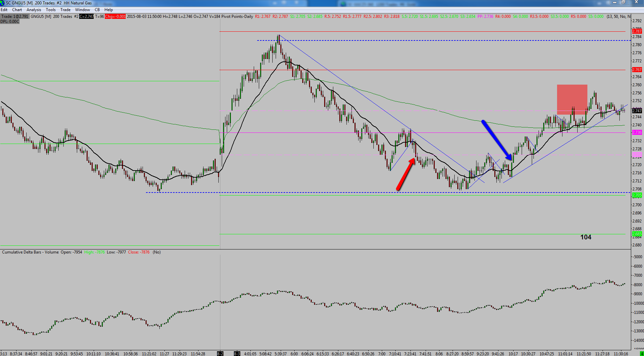Click the 'S1.5: 2.695' header value
The width and height of the screenshot is (644, 356).
[429, 17]
